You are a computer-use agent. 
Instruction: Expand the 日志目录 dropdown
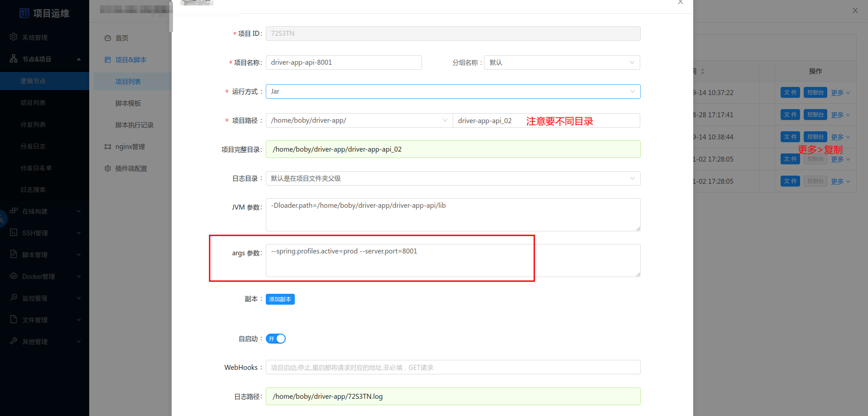pyautogui.click(x=453, y=178)
